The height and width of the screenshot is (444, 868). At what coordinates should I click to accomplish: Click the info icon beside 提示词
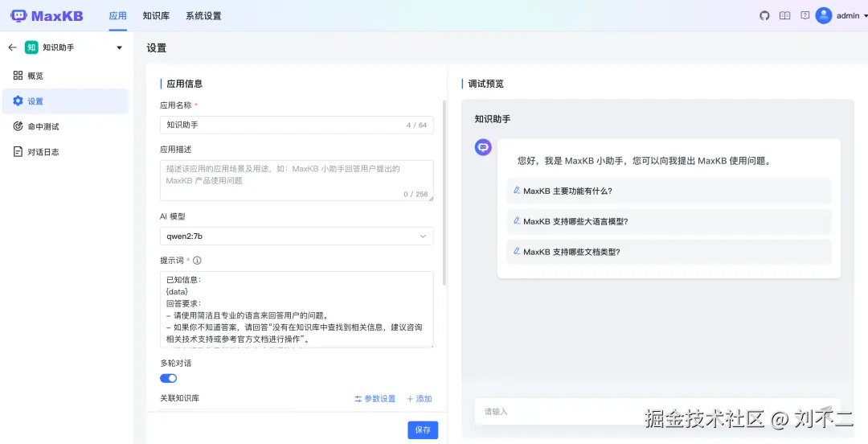197,260
